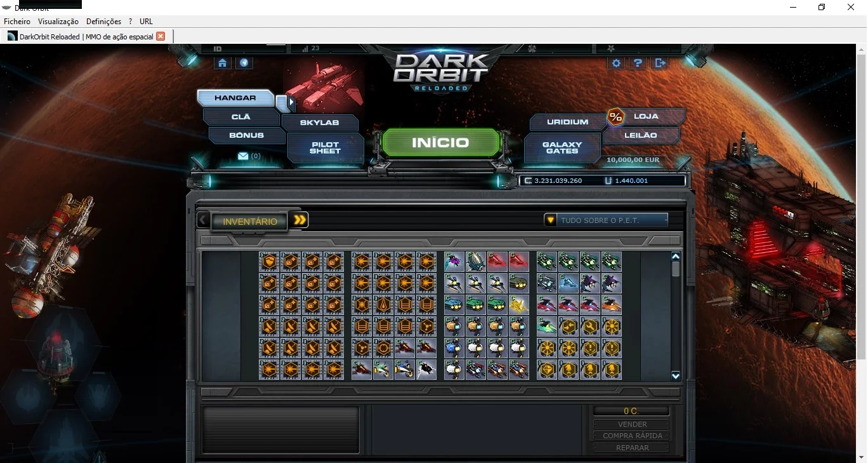Viewport: 868px width, 463px height.
Task: Select the teal capsule-shaped item
Action: [476, 262]
